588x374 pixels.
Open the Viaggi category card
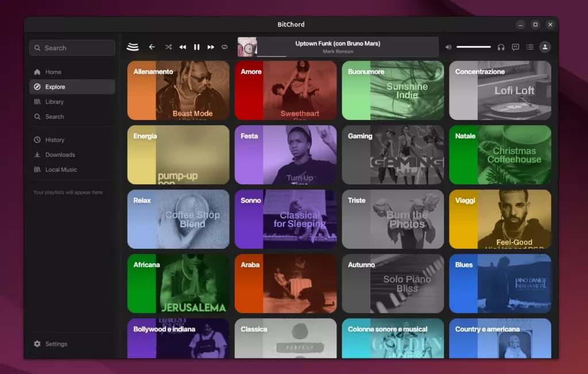coord(500,219)
